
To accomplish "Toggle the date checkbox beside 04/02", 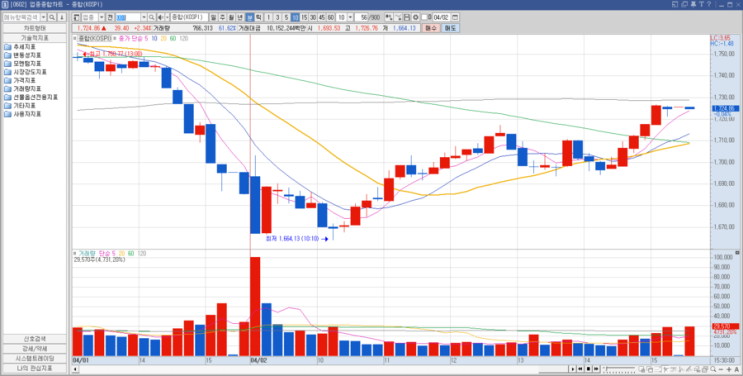I will point(424,17).
